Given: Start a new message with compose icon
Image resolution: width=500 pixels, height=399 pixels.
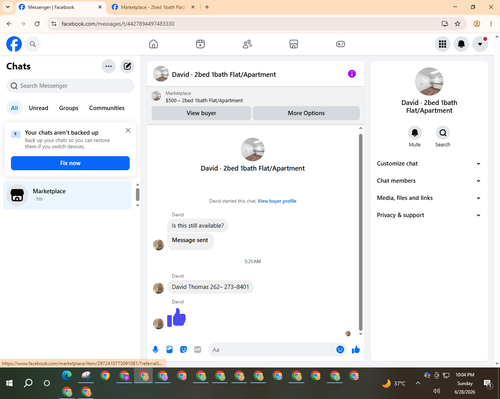Looking at the screenshot, I should point(127,66).
